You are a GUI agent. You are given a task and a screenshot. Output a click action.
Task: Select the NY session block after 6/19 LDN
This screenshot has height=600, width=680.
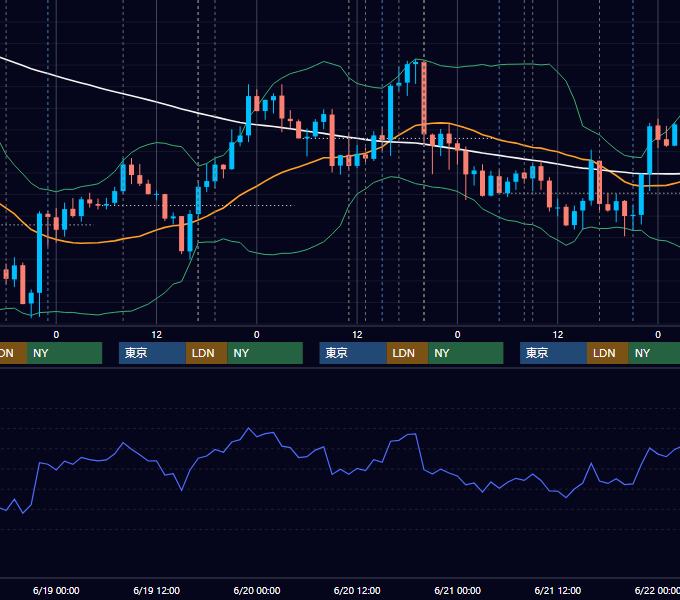tap(265, 353)
